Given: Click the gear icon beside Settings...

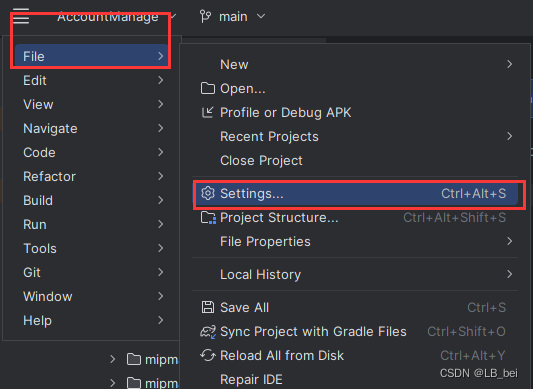Looking at the screenshot, I should pos(208,193).
